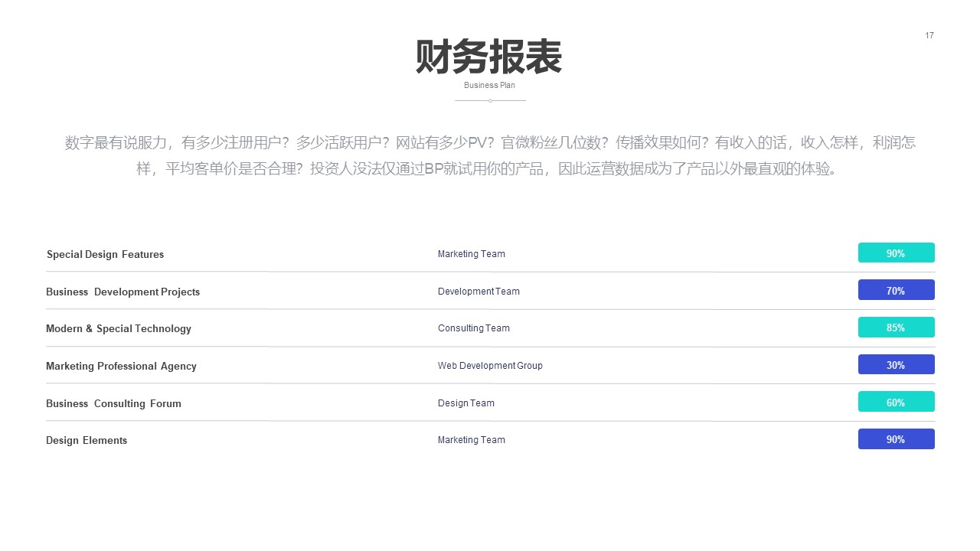The width and height of the screenshot is (980, 551).
Task: Click the teal 85% badge
Action: tap(897, 328)
